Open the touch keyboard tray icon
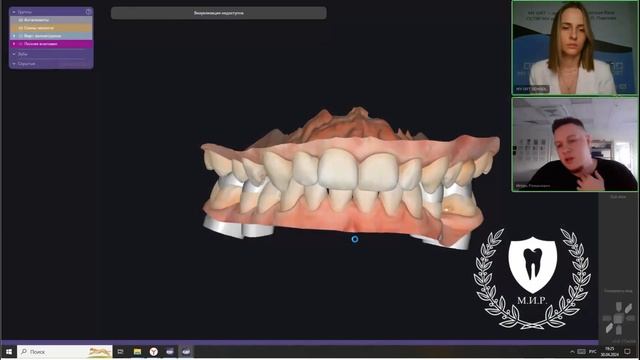Screen dimensions: 640x360 click(582, 351)
